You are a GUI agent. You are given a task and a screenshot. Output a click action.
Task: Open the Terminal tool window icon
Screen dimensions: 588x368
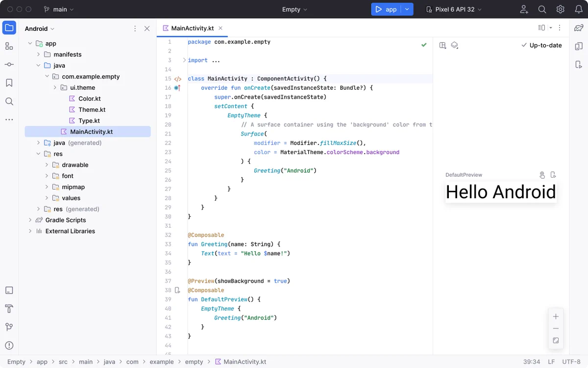pyautogui.click(x=9, y=290)
